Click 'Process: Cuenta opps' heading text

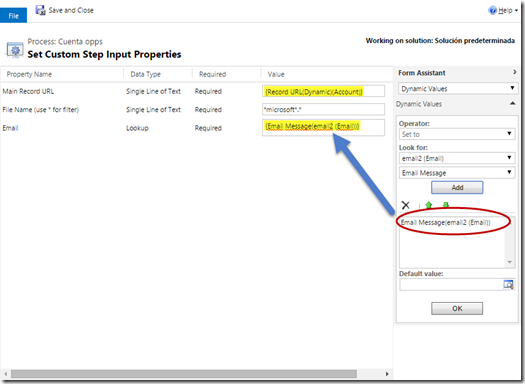(x=65, y=42)
